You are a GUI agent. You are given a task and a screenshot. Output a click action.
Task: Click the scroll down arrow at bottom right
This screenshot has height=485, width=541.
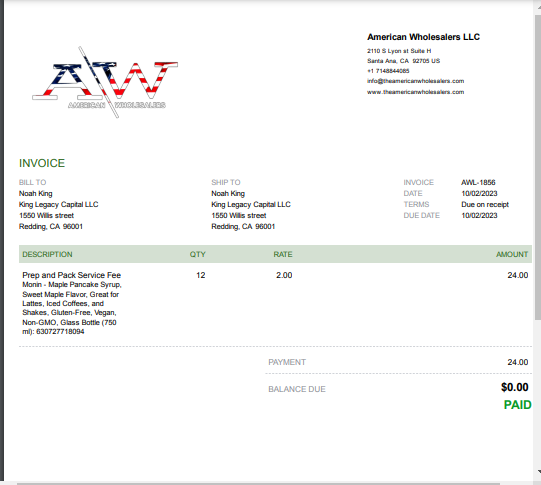(539, 471)
